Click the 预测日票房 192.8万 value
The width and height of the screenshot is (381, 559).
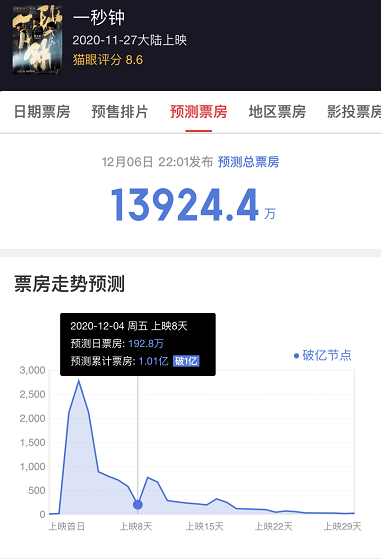[x=146, y=344]
